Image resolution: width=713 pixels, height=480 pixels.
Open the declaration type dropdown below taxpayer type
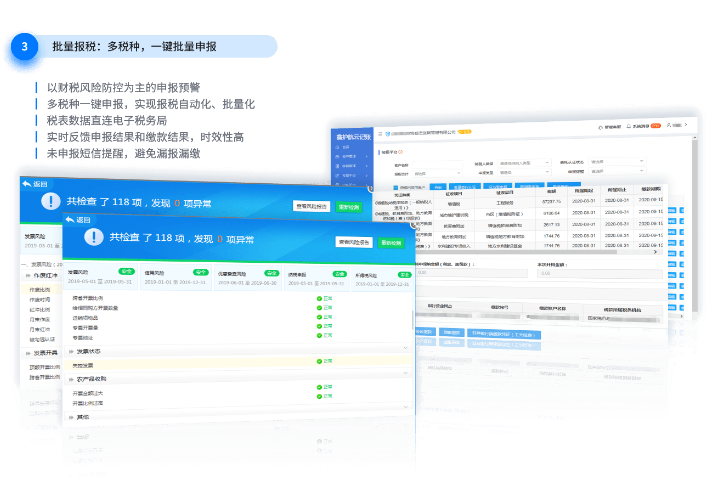coord(524,172)
